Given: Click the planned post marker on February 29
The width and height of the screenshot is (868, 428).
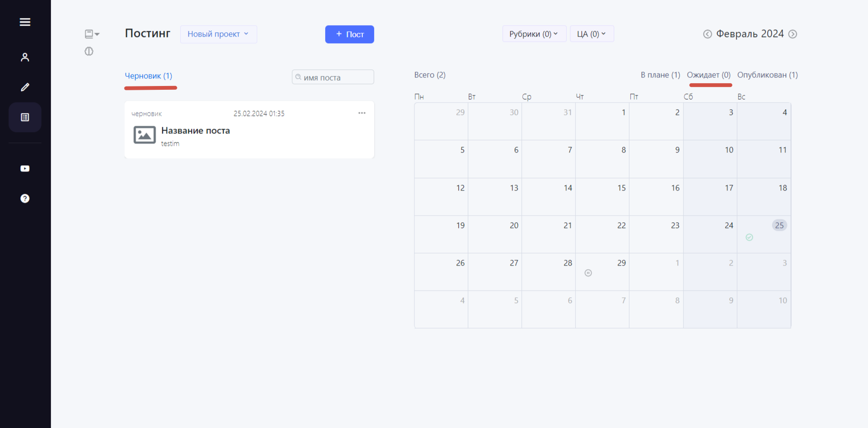Looking at the screenshot, I should click(588, 273).
